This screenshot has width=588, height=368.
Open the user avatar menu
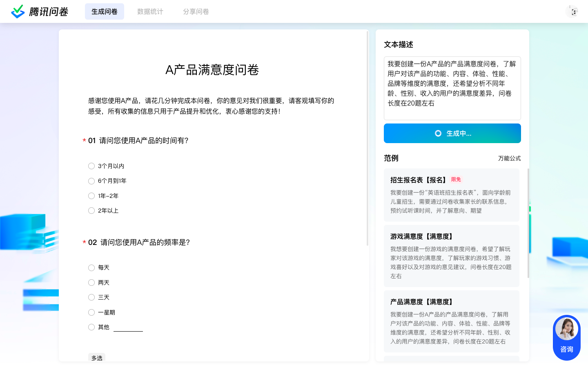point(572,11)
